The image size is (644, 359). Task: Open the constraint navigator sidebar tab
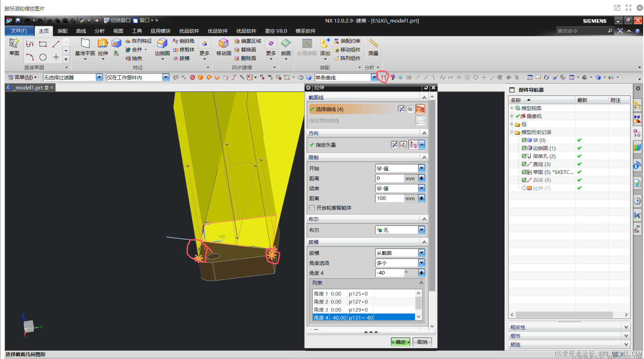click(x=637, y=120)
